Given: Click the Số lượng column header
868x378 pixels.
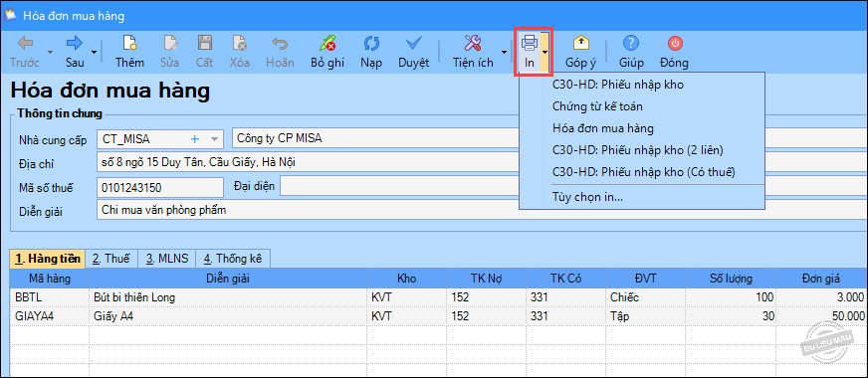Looking at the screenshot, I should [x=732, y=279].
